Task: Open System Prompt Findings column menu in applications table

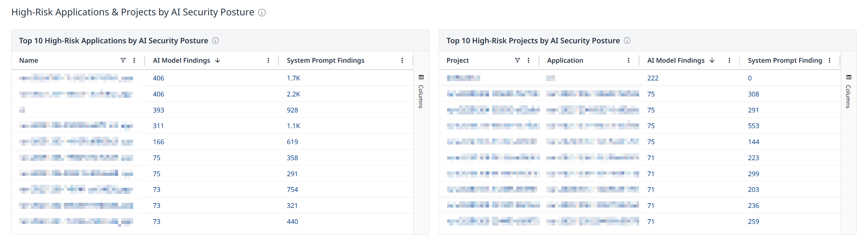Action: coord(402,60)
